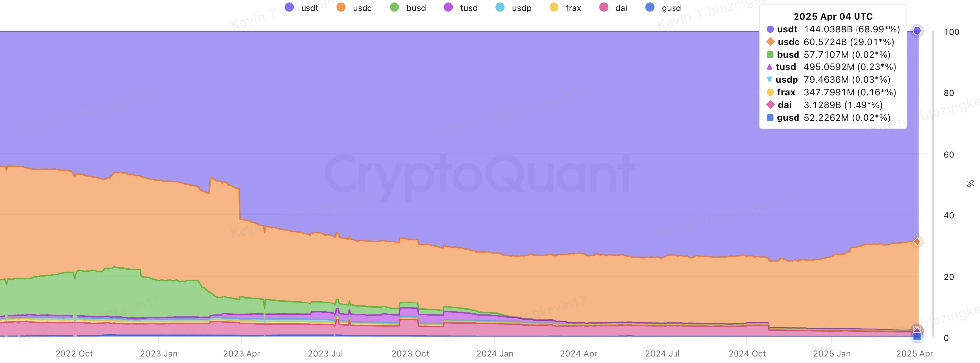Click the 2023 Jan x-axis label
The image size is (980, 363).
click(x=159, y=353)
